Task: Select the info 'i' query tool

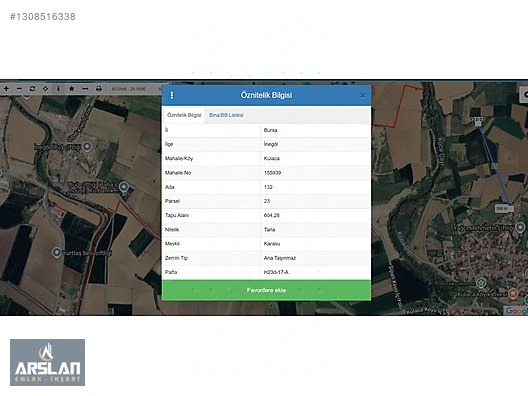Action: click(x=58, y=89)
